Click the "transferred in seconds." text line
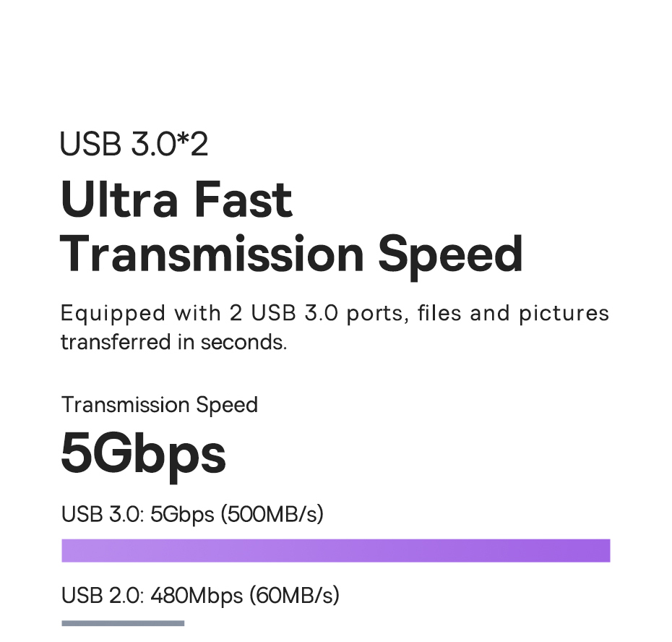This screenshot has width=672, height=642. [x=173, y=342]
